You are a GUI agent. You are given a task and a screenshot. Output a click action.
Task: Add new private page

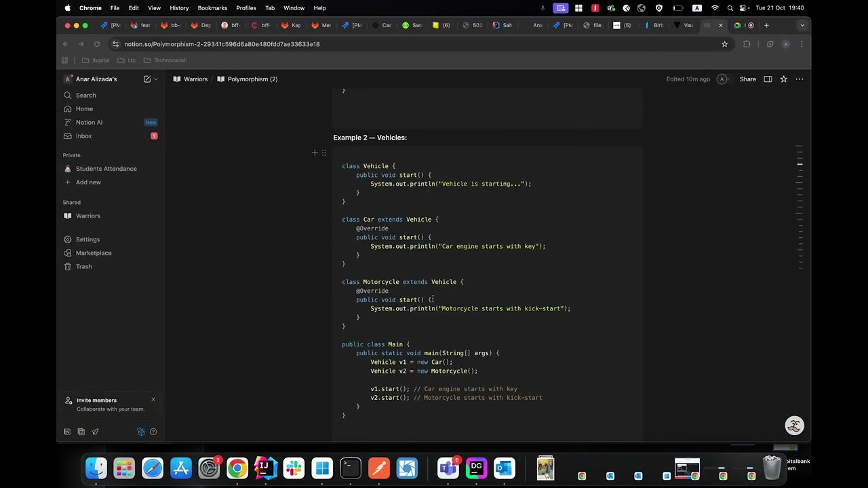point(111,182)
